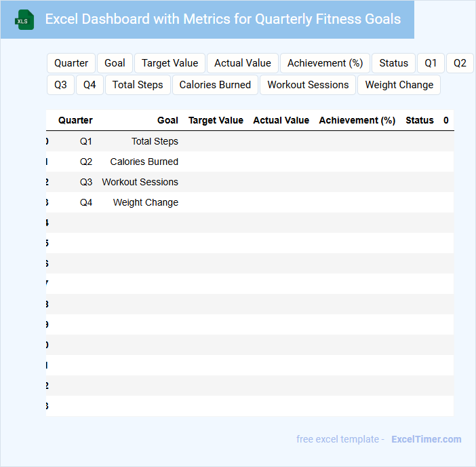Click the Total Steps tag
Screen dimensions: 476x467
(138, 85)
